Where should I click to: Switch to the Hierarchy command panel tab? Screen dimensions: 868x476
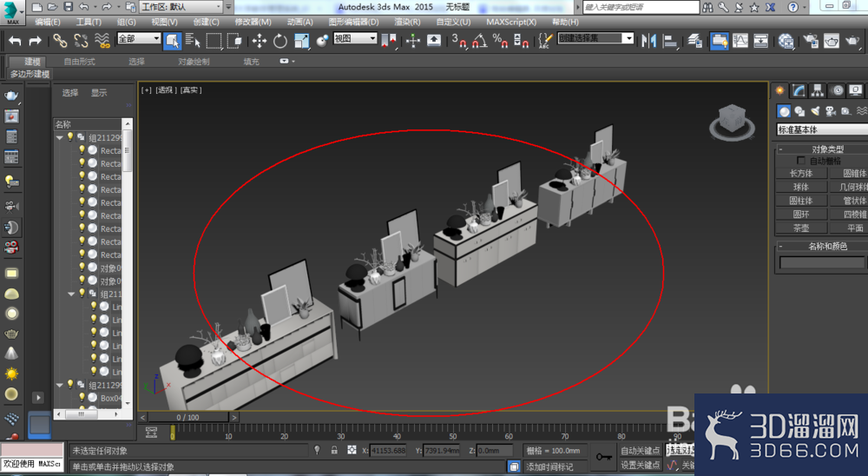[x=818, y=90]
